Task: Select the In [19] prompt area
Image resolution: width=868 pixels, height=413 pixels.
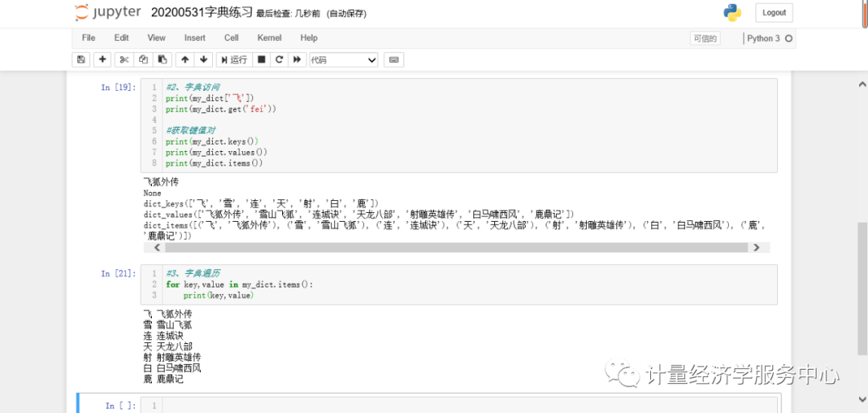Action: tap(118, 87)
